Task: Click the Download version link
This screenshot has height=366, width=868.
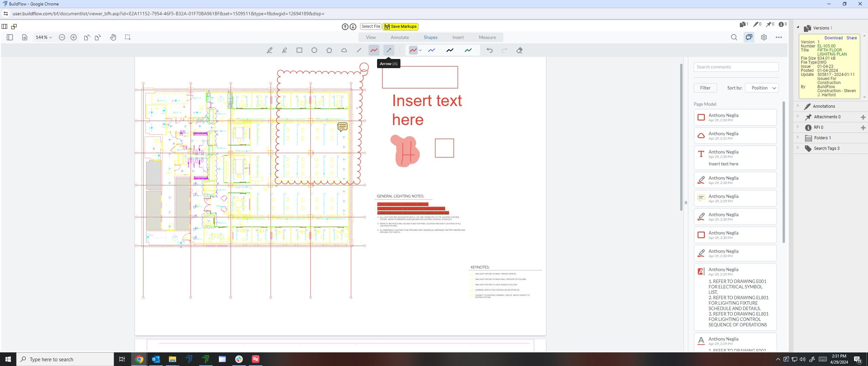Action: click(x=833, y=38)
